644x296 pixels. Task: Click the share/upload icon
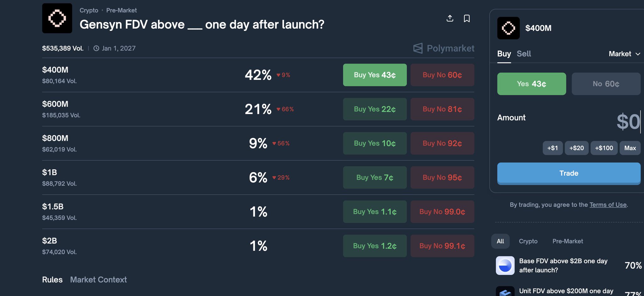click(450, 19)
